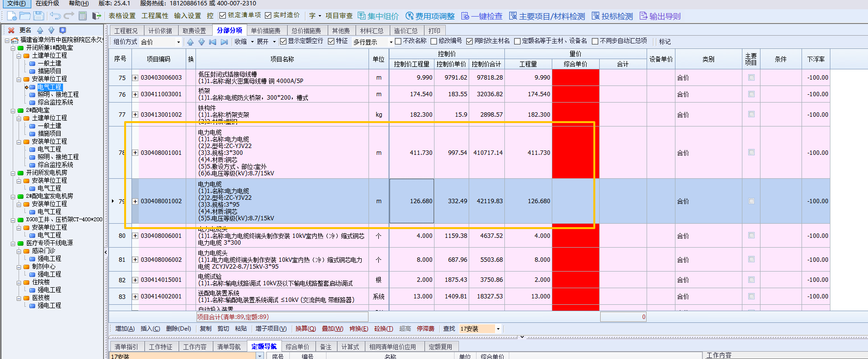Expand row 030403006003 plus box
This screenshot has height=359, width=868.
(x=135, y=78)
